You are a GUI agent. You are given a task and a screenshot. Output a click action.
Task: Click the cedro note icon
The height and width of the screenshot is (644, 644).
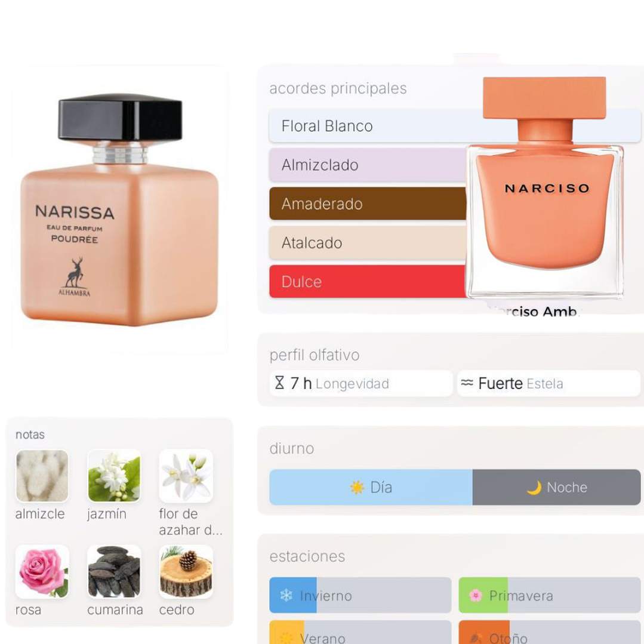pos(186,572)
